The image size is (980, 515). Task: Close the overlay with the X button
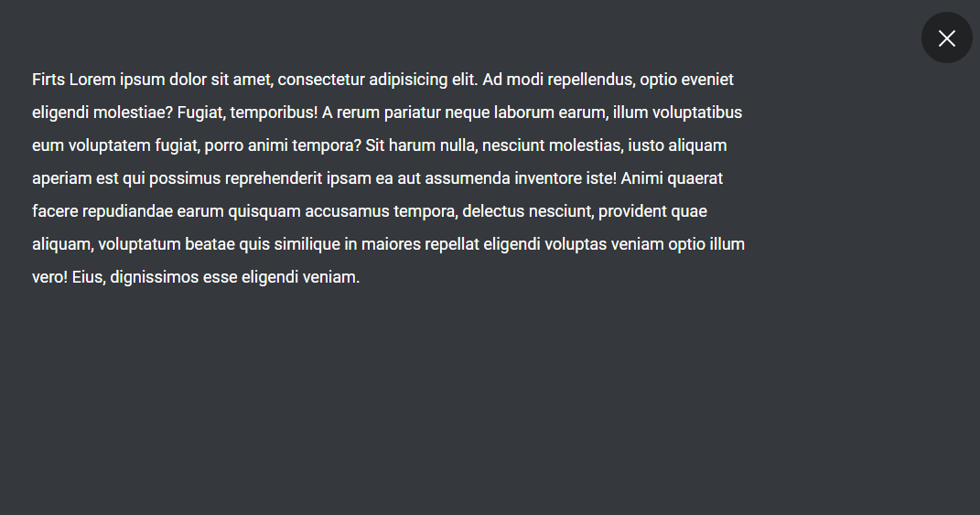pyautogui.click(x=946, y=38)
